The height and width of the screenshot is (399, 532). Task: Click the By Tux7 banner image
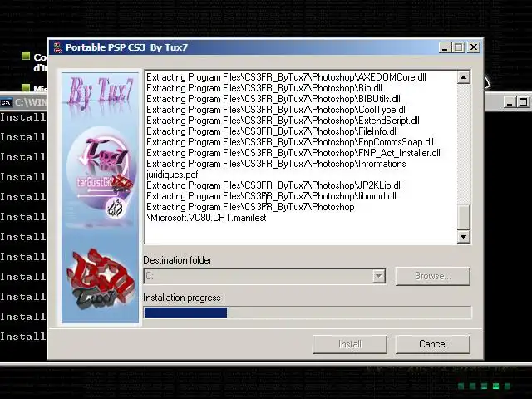(x=100, y=91)
